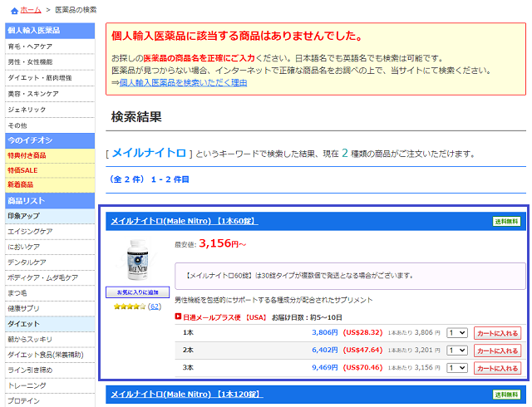Open quantity dropdown for 3本 row
This screenshot has height=407, width=532.
tap(457, 368)
